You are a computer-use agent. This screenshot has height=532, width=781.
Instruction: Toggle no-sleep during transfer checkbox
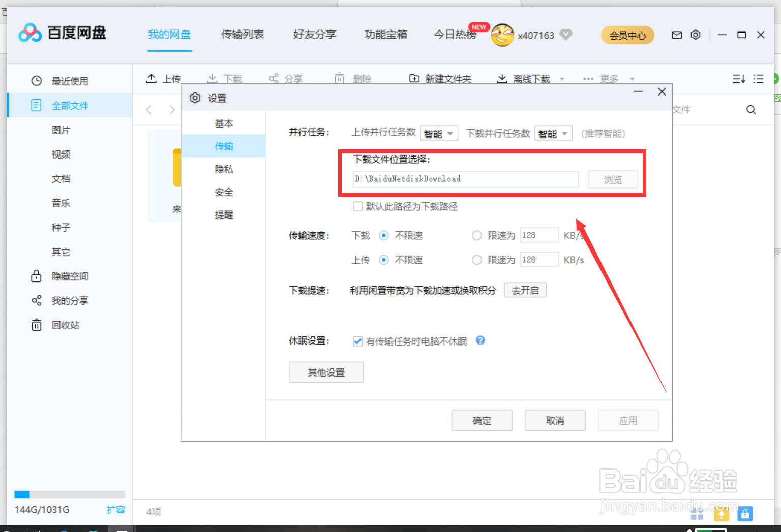coord(358,341)
